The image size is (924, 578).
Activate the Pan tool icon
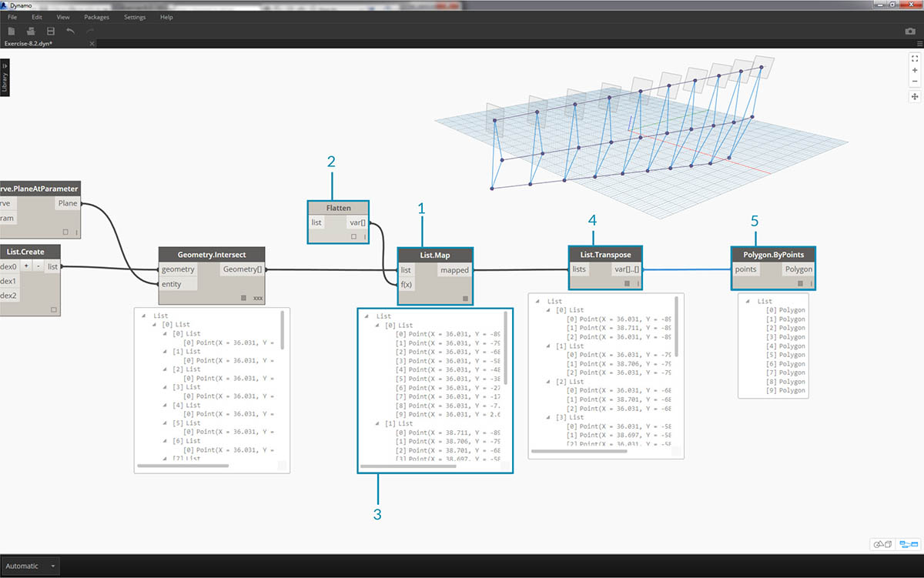tap(915, 97)
